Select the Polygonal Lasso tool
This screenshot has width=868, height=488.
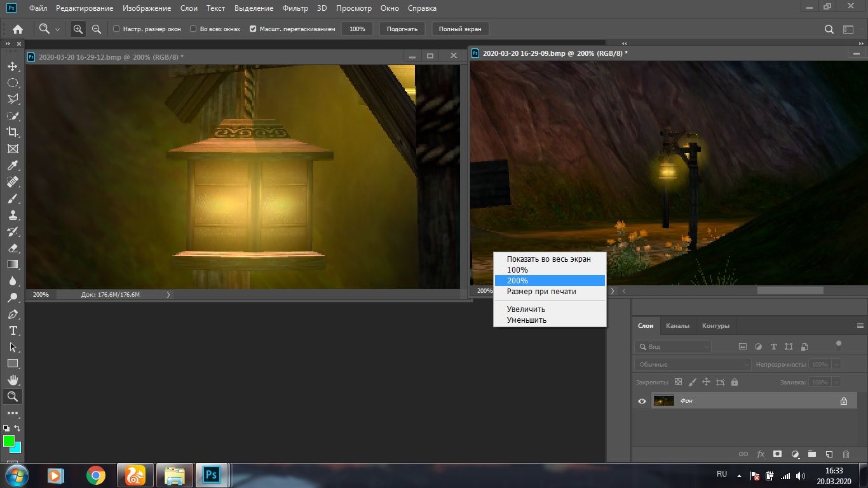click(12, 99)
